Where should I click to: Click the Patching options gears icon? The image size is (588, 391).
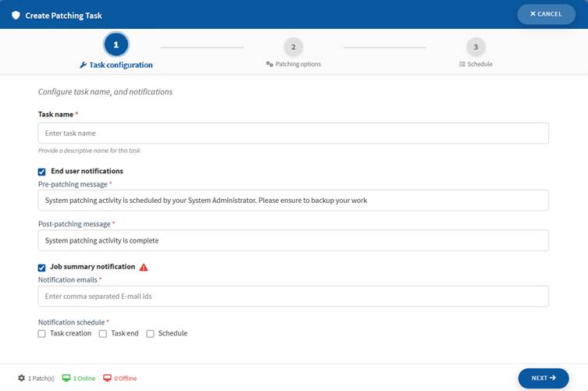coord(269,64)
